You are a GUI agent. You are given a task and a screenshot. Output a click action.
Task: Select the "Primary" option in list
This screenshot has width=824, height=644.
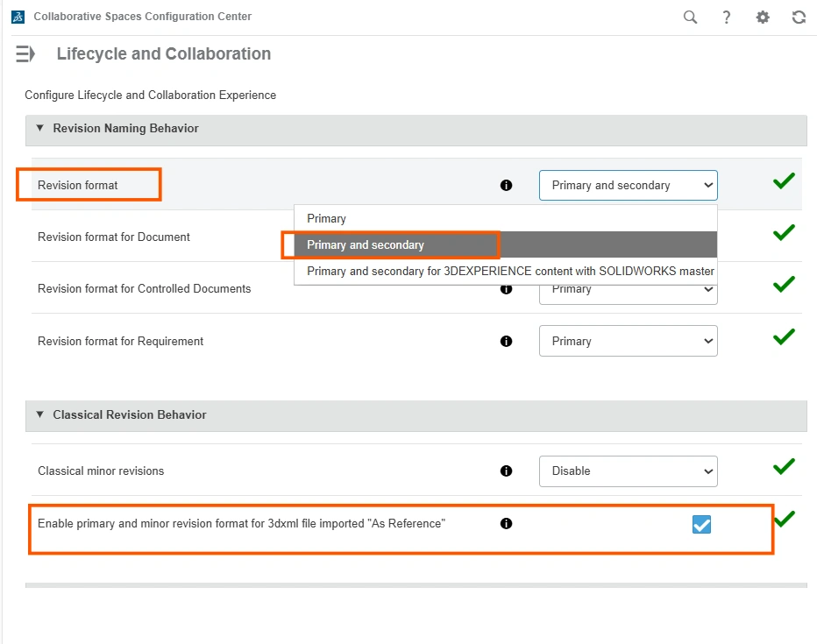click(327, 218)
